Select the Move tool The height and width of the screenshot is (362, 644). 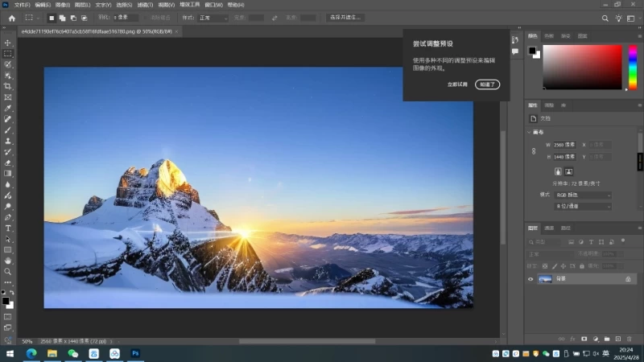point(8,43)
